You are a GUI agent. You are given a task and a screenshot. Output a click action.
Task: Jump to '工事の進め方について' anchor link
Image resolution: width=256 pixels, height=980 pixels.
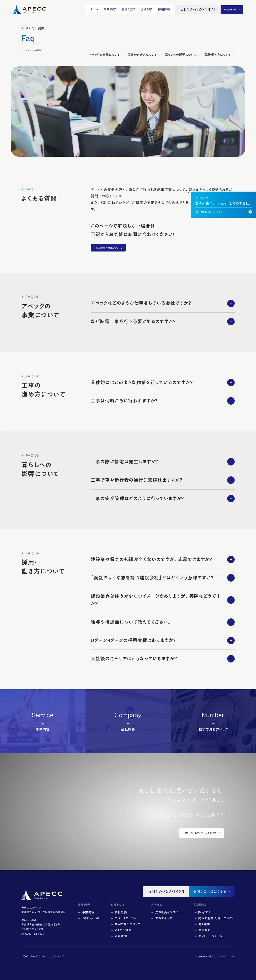point(143,55)
